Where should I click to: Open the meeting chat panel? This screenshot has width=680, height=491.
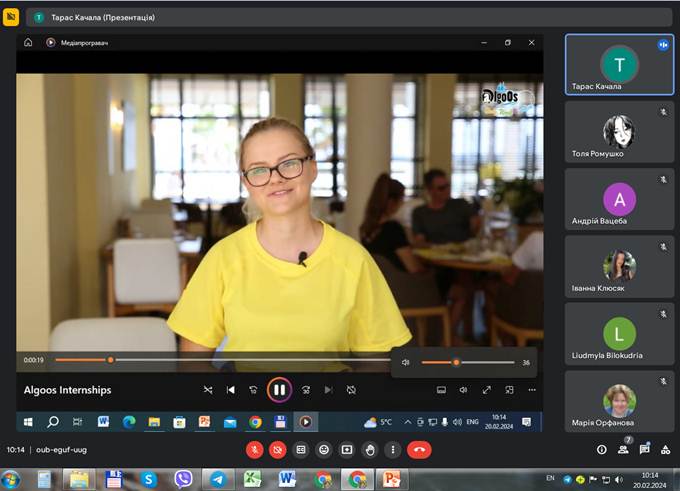coord(644,450)
